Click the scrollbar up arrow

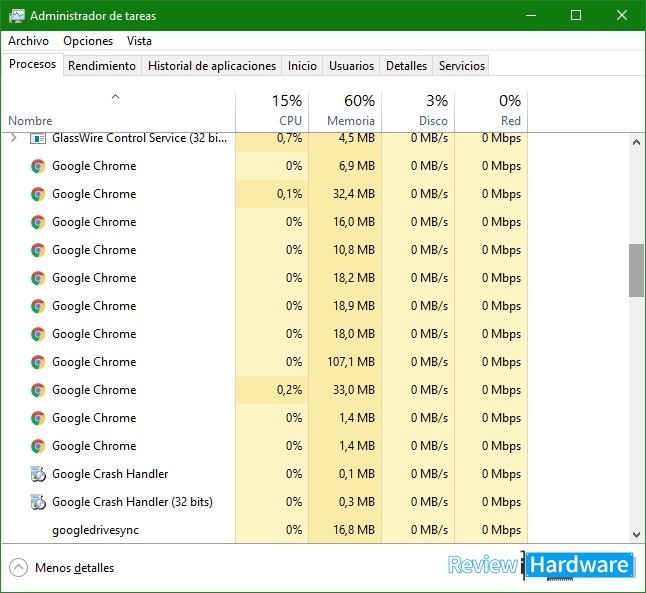click(637, 142)
